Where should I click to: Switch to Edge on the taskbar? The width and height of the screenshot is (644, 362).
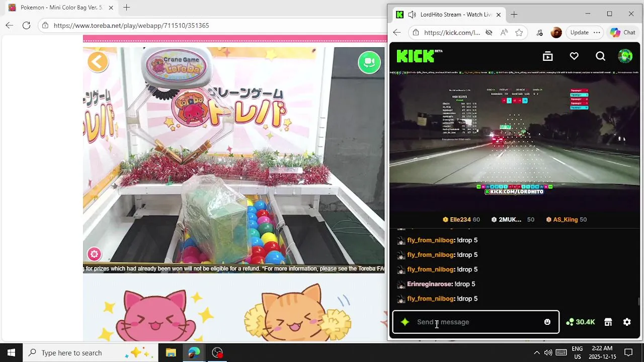coord(194,352)
